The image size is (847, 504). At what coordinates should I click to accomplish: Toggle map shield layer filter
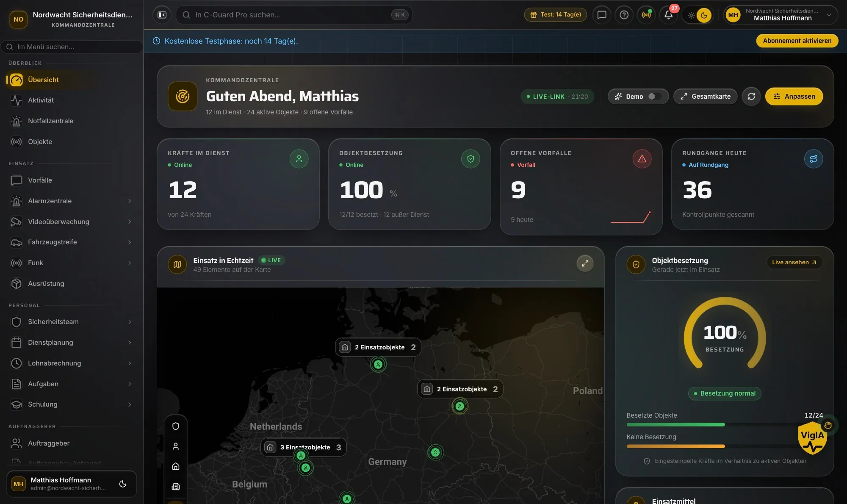pos(176,426)
